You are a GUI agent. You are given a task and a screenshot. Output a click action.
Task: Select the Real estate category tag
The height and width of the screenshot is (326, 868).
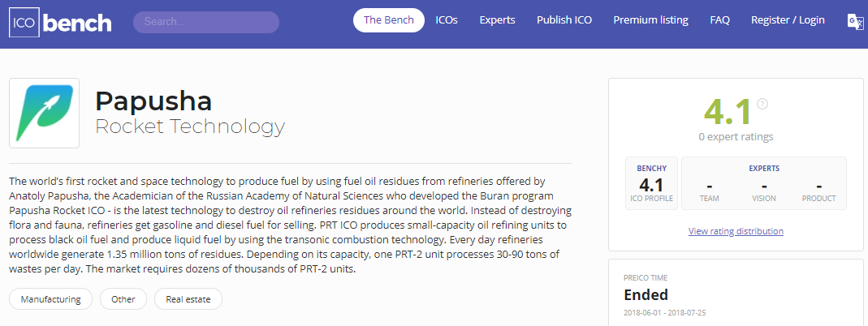point(188,299)
